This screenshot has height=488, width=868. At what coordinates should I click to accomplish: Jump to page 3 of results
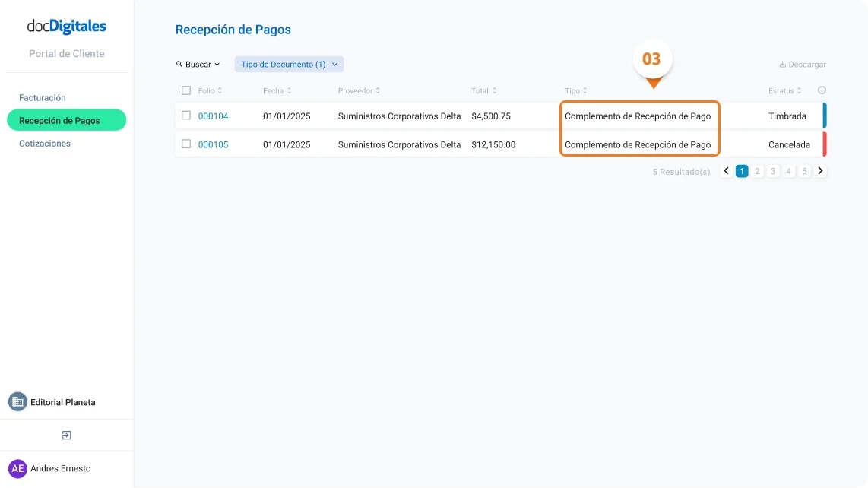pyautogui.click(x=773, y=170)
